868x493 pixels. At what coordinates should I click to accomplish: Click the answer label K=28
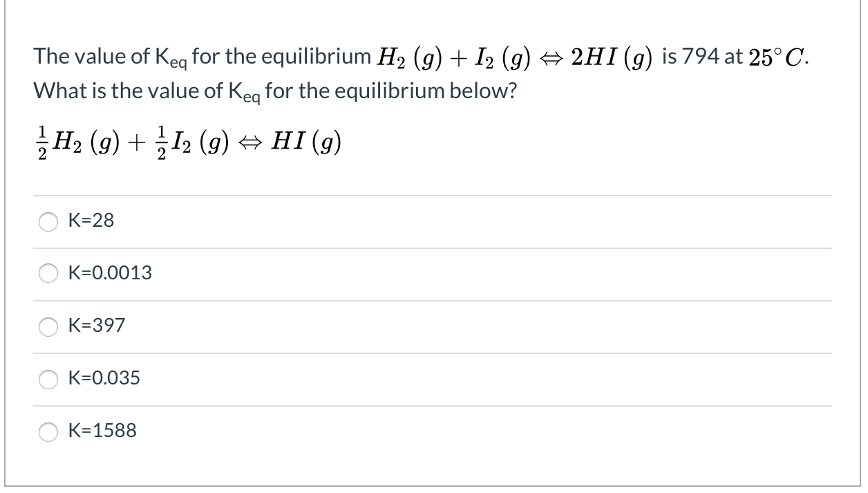91,221
